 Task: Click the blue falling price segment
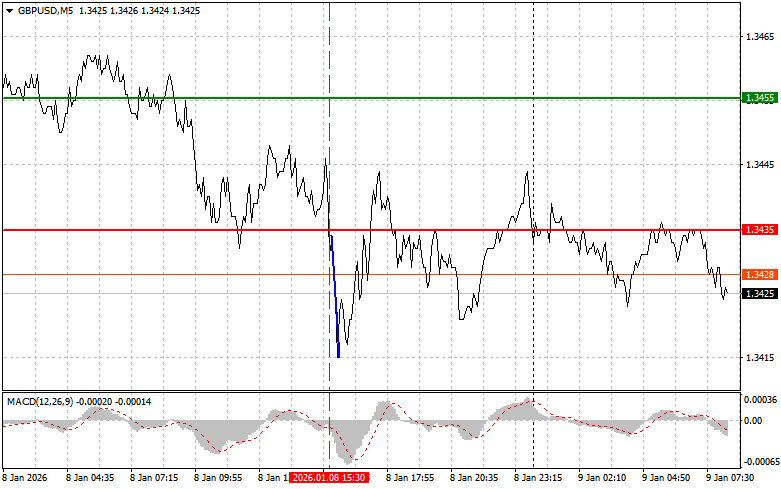click(x=334, y=295)
